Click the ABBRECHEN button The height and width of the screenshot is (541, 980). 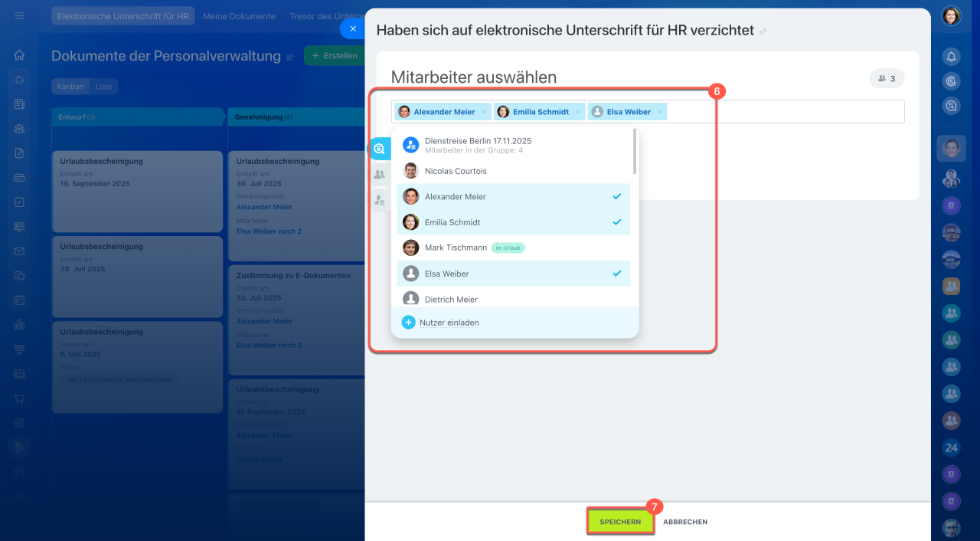[x=685, y=522]
